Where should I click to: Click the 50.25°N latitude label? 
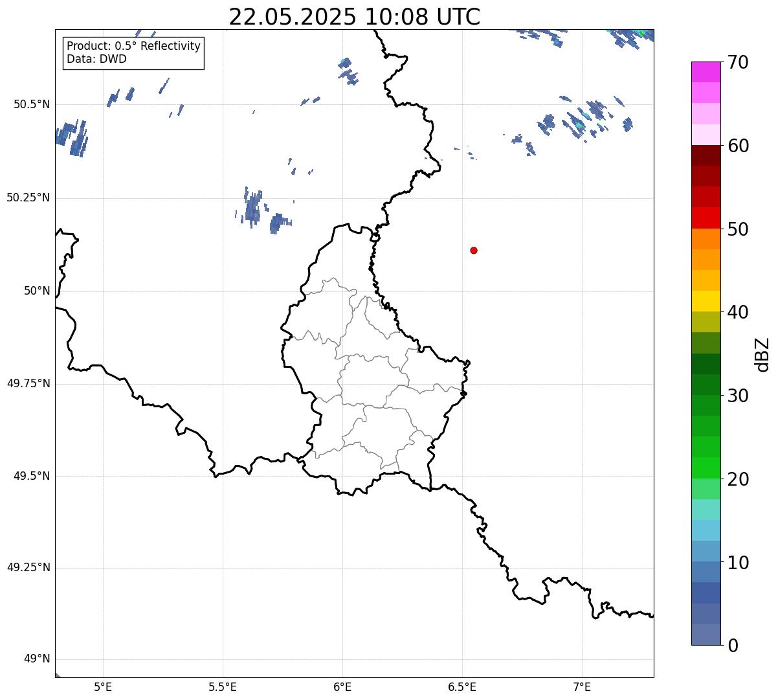[28, 198]
